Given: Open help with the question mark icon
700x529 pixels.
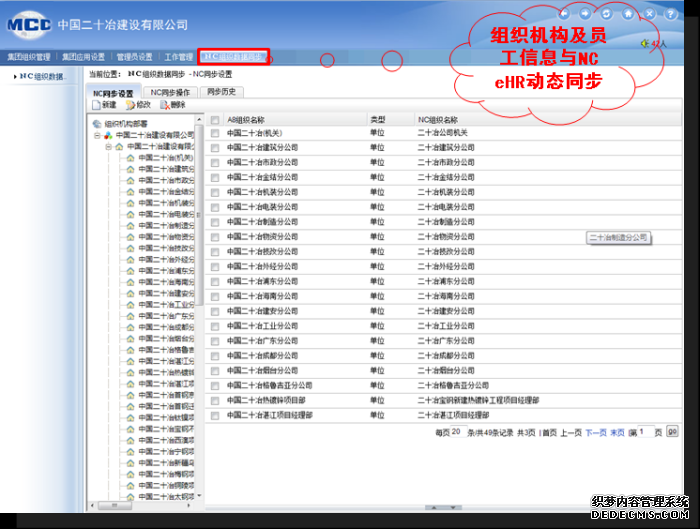Looking at the screenshot, I should 671,14.
